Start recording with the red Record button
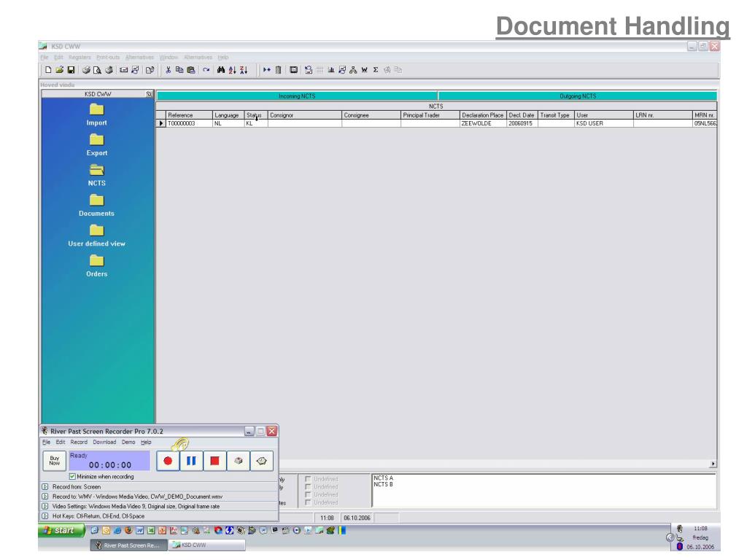 (x=168, y=461)
